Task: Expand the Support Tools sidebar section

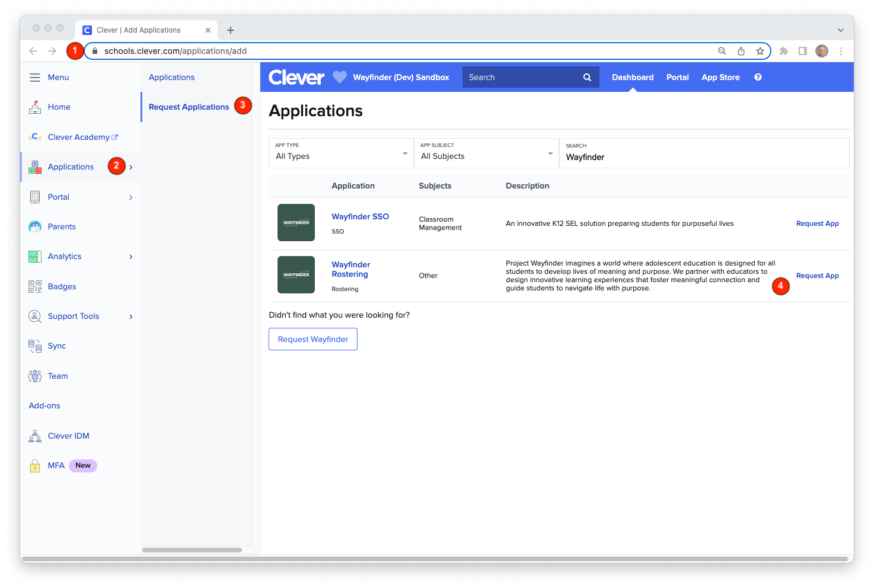Action: tap(130, 316)
